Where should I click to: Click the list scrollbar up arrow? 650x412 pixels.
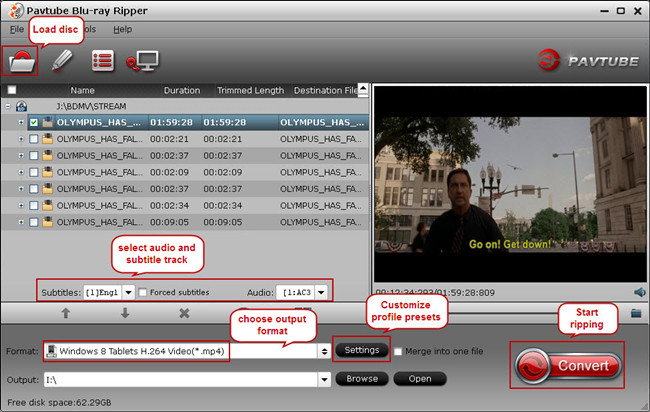click(363, 88)
